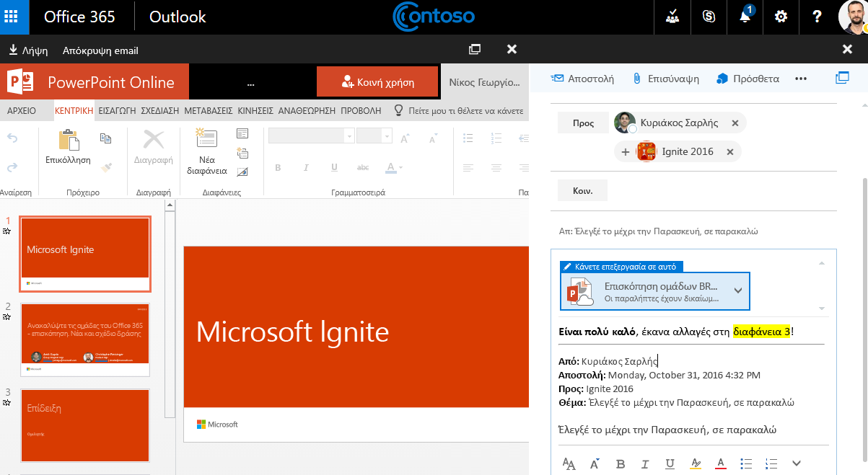
Task: Open the more actions ellipsis in compose toolbar
Action: click(801, 79)
